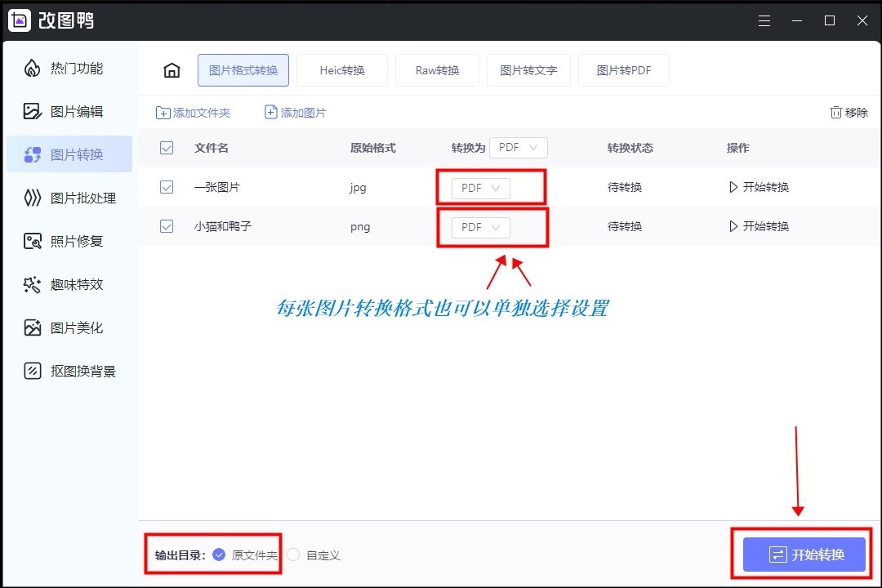Click the 开始转换 button at bottom right
882x588 pixels.
pos(803,554)
